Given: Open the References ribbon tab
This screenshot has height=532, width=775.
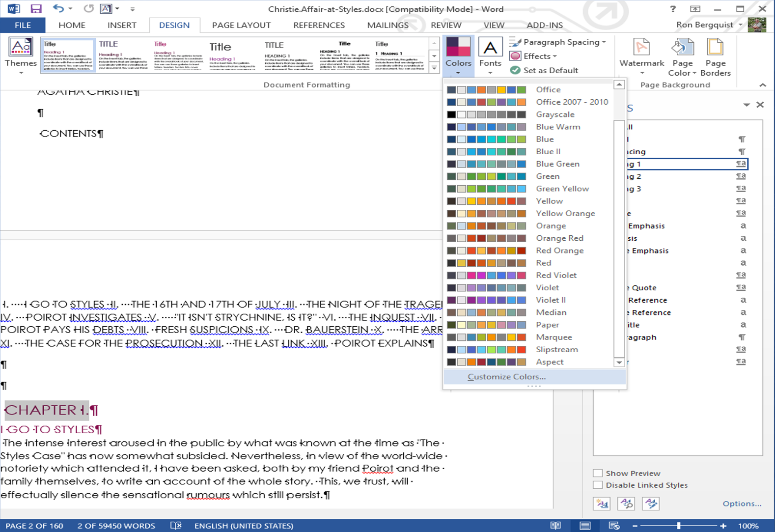Looking at the screenshot, I should [x=319, y=25].
